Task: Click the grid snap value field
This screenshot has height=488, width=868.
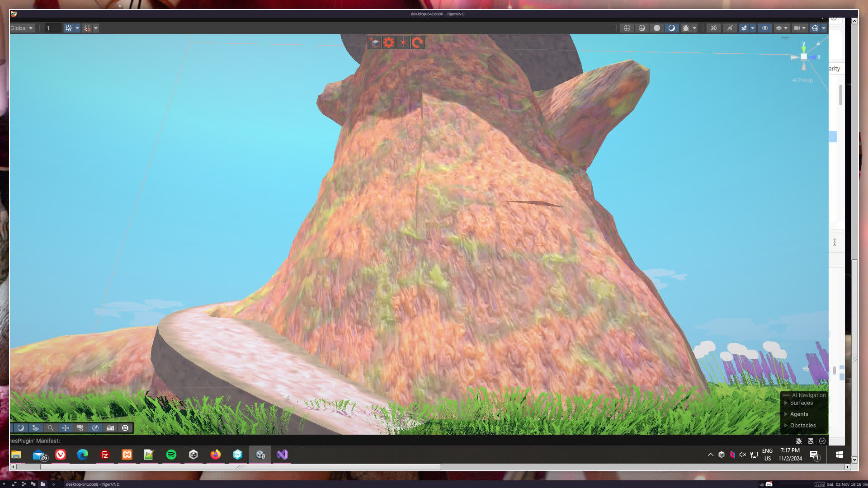Action: pyautogui.click(x=52, y=28)
